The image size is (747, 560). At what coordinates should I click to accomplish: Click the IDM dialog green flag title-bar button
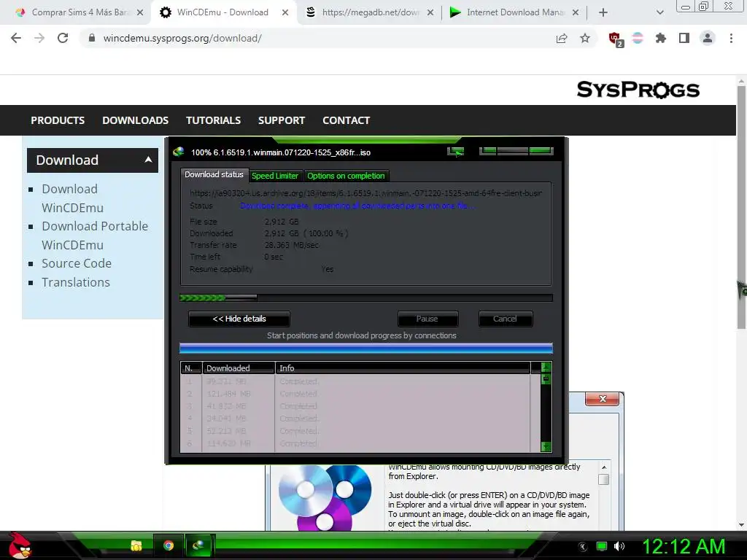[456, 152]
